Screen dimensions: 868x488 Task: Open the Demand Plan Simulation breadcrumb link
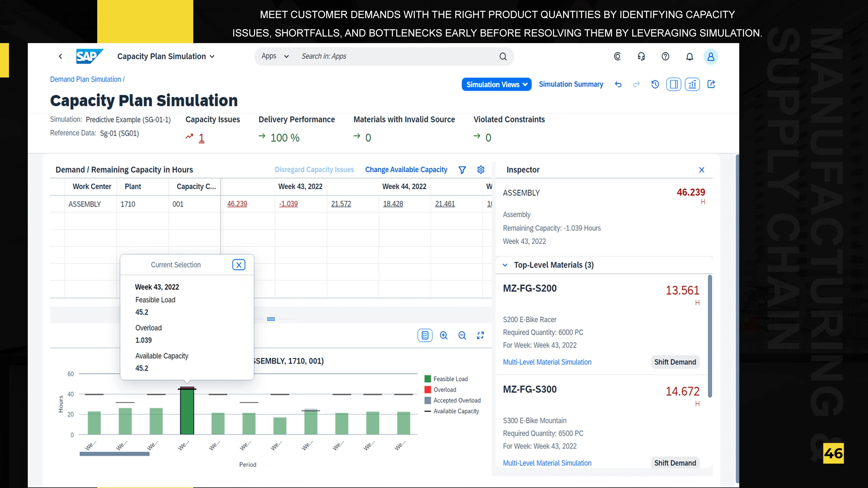click(x=86, y=79)
